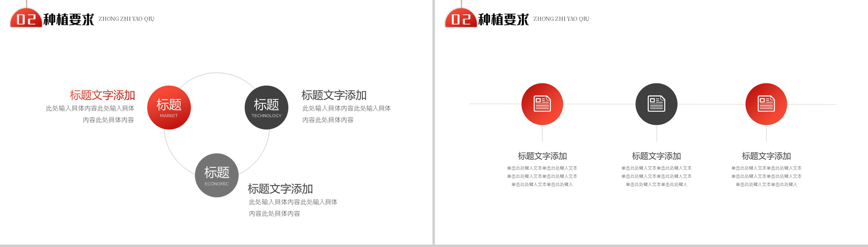This screenshot has width=868, height=247.
Task: Click ZHONG ZHI YAO QIU on left slide
Action: click(x=127, y=19)
